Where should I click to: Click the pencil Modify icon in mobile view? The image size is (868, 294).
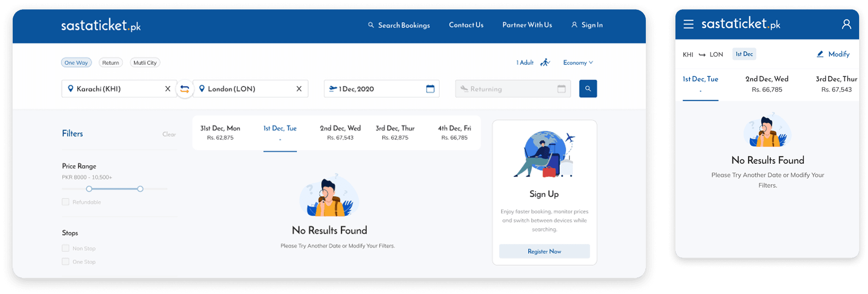click(x=820, y=54)
